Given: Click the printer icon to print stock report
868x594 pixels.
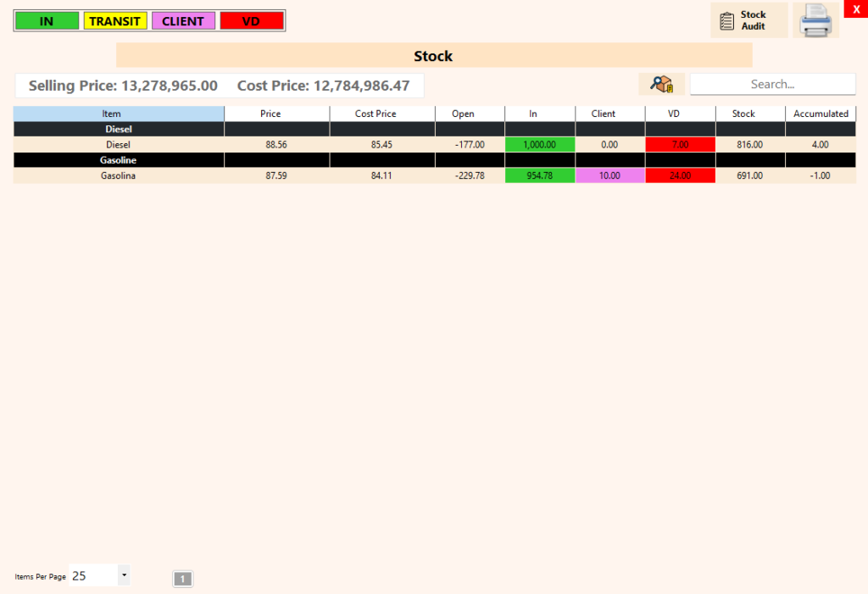Looking at the screenshot, I should pos(815,19).
